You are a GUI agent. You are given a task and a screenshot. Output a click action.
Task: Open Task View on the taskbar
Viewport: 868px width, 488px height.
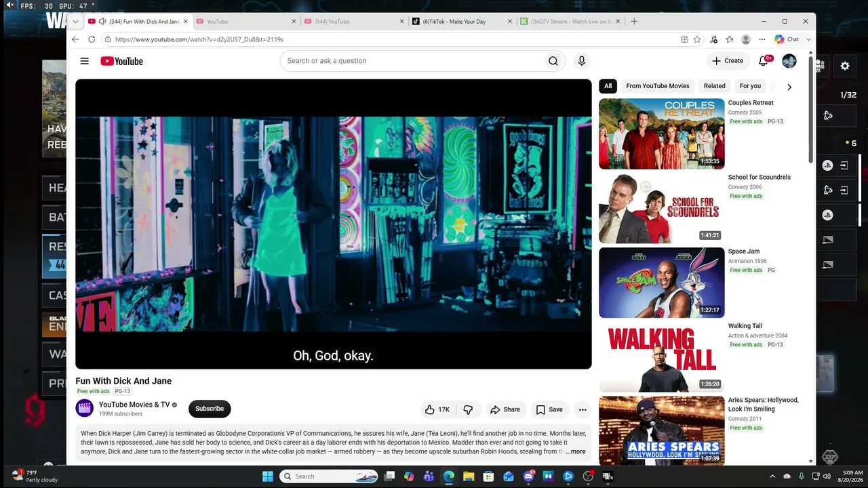pos(389,476)
